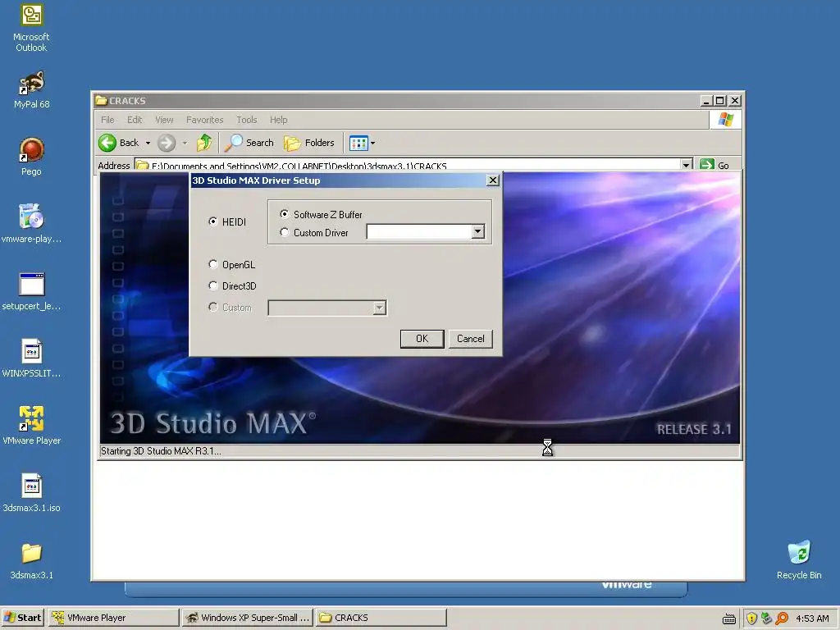Open MyPal 68 desktop shortcut

pos(31,89)
